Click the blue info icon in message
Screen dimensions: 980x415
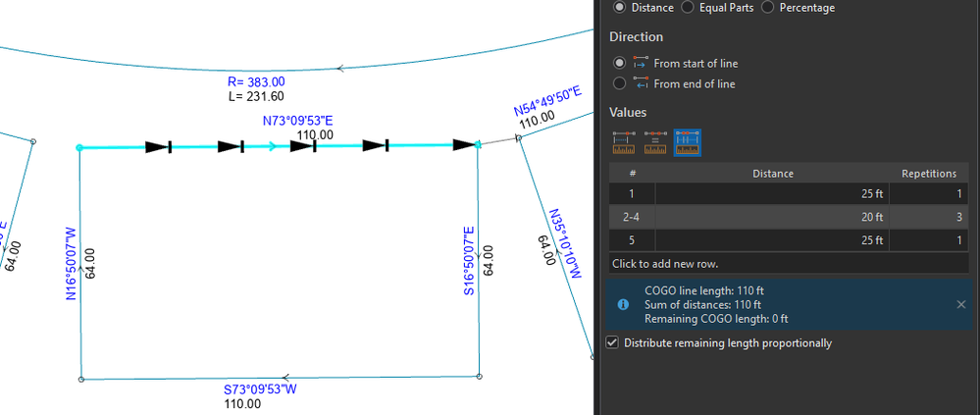pyautogui.click(x=623, y=304)
